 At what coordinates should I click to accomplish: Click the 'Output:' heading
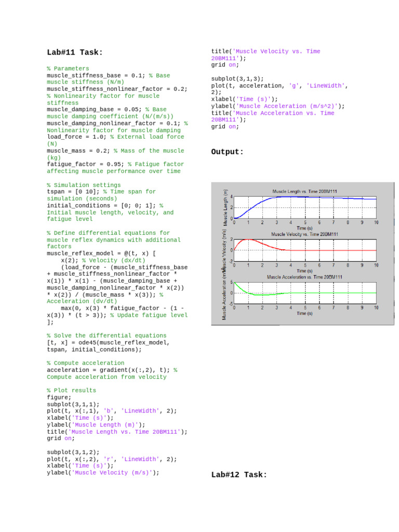pos(228,152)
